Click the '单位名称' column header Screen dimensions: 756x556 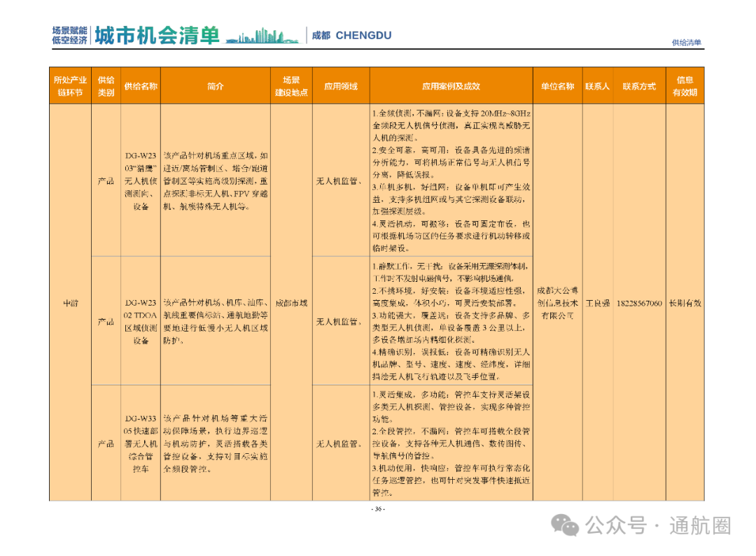pos(557,86)
